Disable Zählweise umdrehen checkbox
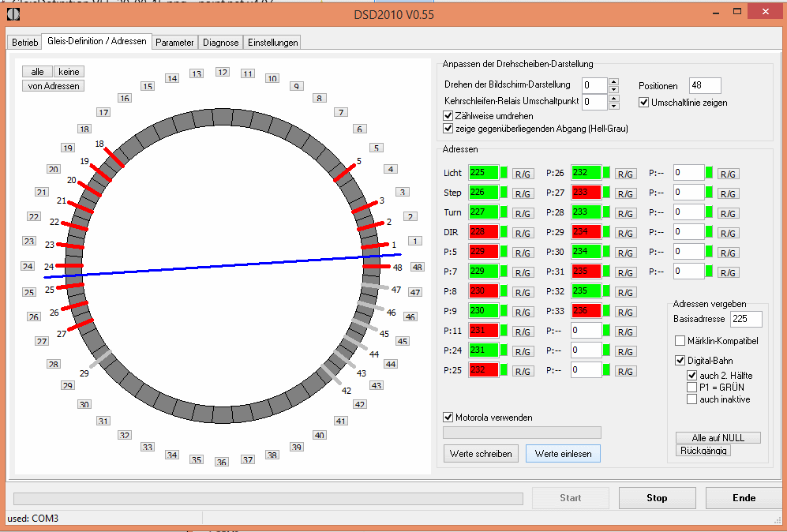 pyautogui.click(x=448, y=116)
